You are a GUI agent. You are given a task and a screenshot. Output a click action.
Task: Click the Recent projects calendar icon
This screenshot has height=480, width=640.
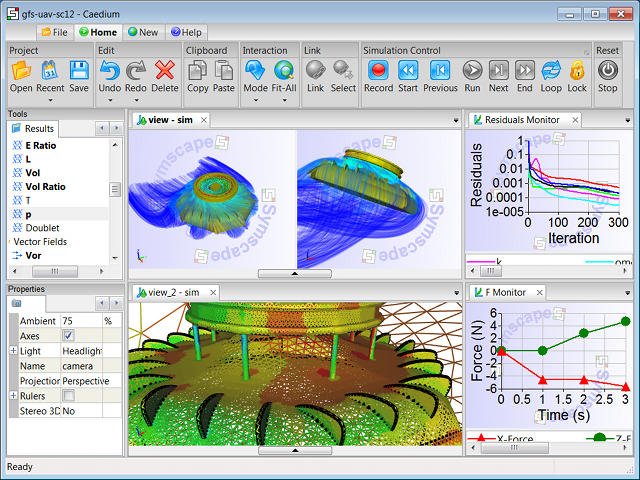pos(50,70)
